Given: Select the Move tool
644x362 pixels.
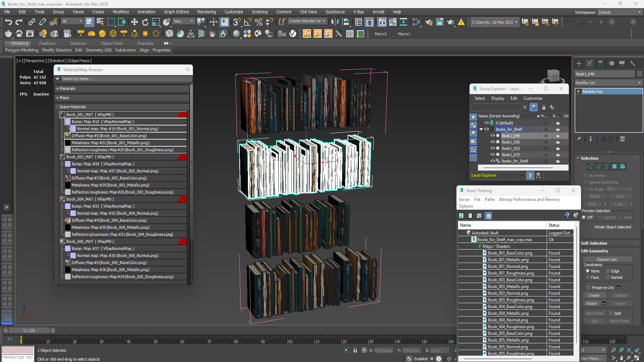Looking at the screenshot, I should click(134, 22).
